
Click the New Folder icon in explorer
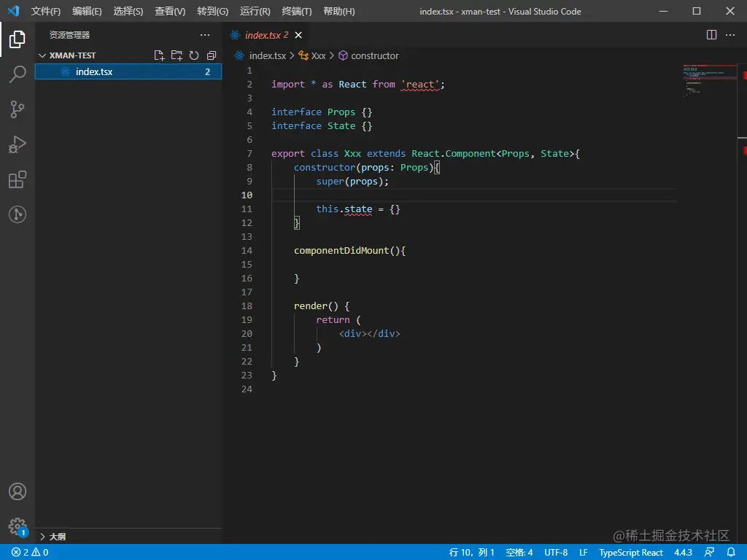pyautogui.click(x=177, y=55)
